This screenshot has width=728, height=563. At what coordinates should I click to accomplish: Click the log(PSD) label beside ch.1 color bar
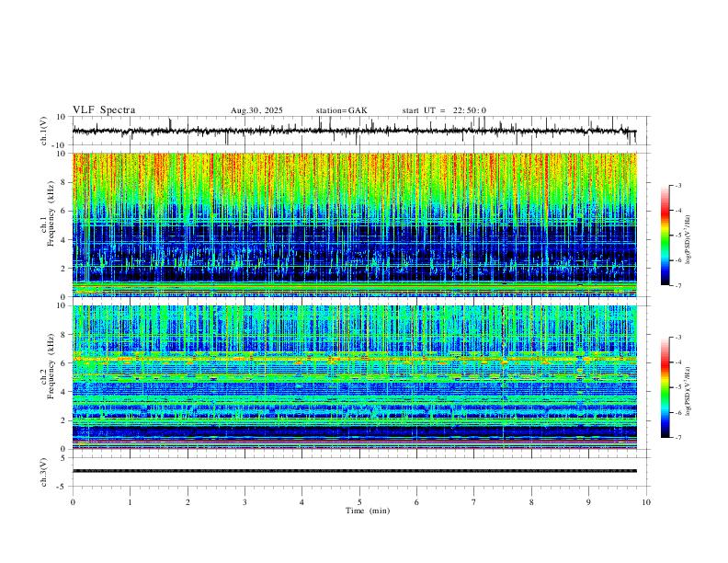point(688,240)
